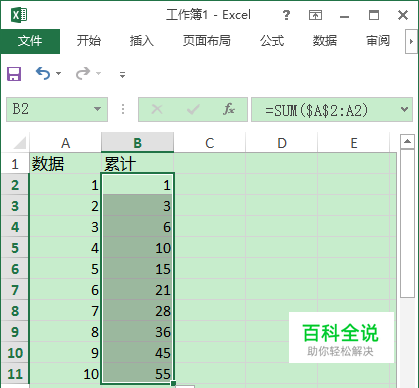Open Insert Function fx dialog
The width and height of the screenshot is (419, 388).
coord(229,109)
